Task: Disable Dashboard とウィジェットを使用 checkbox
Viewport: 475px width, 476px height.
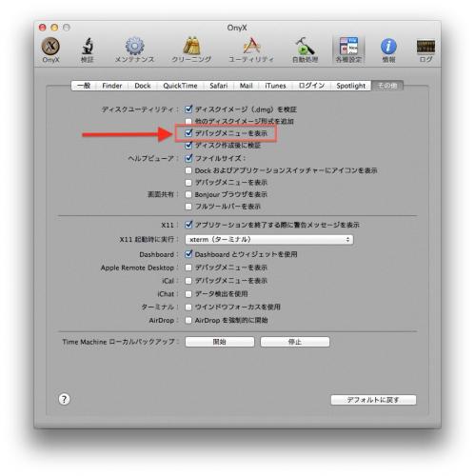Action: pyautogui.click(x=188, y=254)
